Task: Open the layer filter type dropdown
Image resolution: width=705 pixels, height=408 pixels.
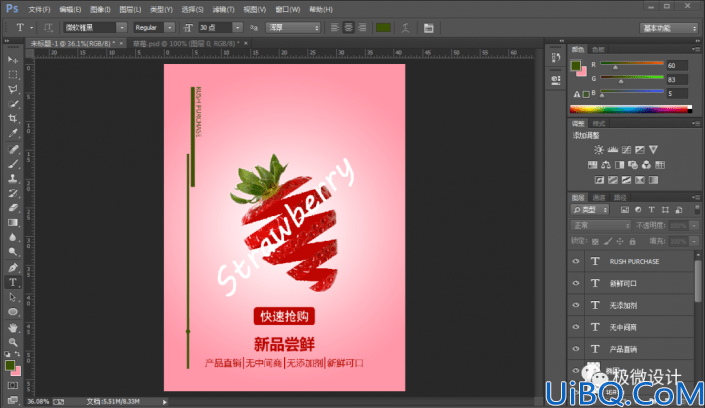Action: pyautogui.click(x=590, y=210)
